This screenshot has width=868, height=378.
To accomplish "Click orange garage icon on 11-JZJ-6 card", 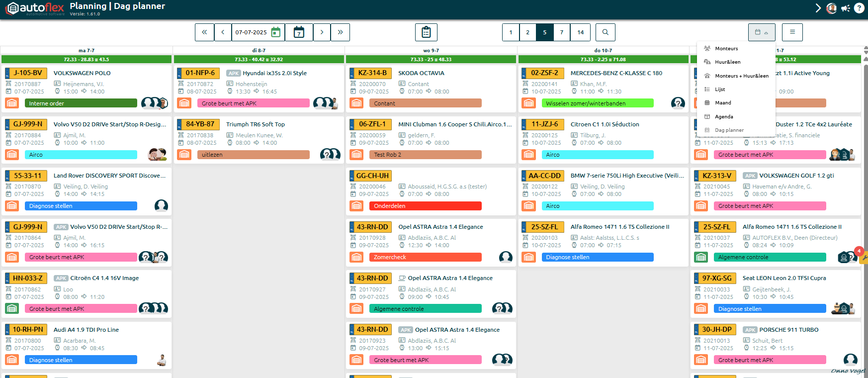I will (529, 154).
